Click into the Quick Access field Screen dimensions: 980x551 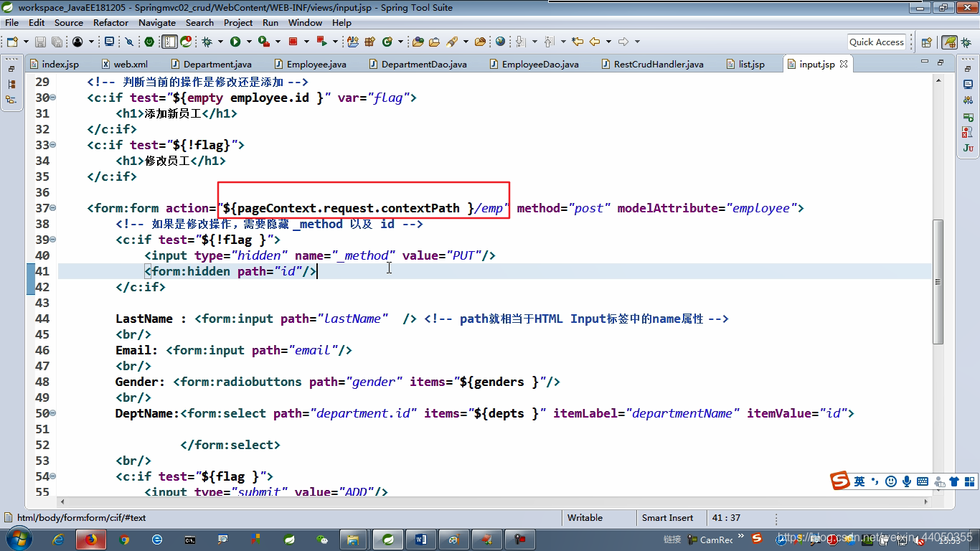877,42
